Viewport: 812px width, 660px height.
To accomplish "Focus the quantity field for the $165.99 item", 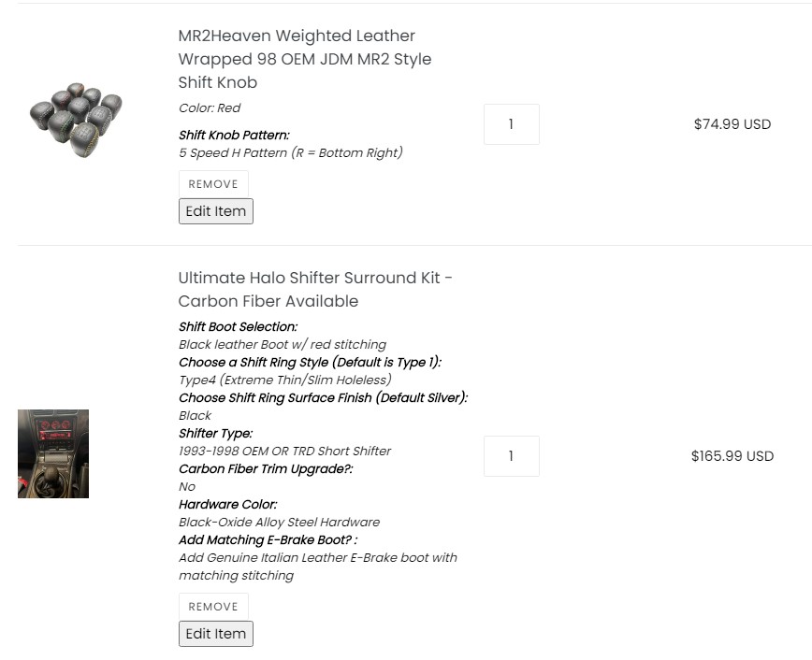I will [511, 456].
